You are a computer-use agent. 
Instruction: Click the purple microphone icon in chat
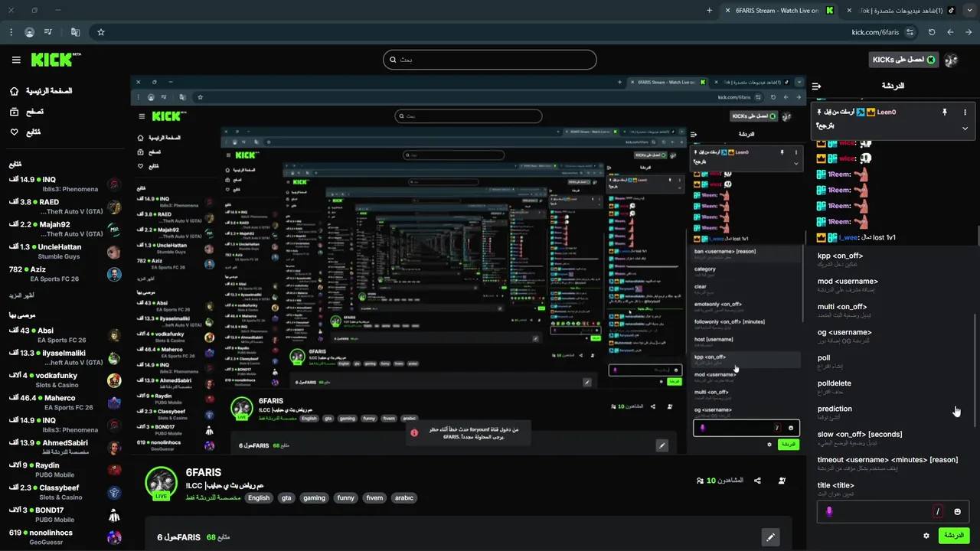point(829,511)
